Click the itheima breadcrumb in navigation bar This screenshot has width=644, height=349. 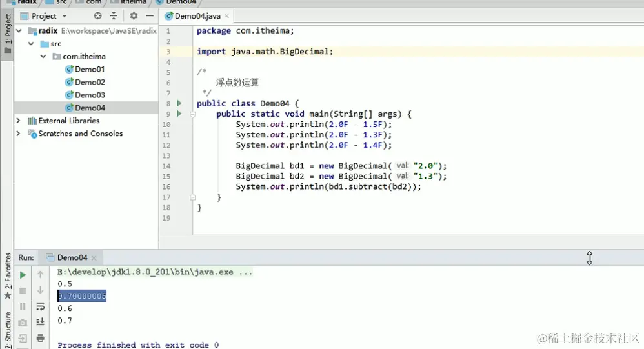tap(128, 2)
